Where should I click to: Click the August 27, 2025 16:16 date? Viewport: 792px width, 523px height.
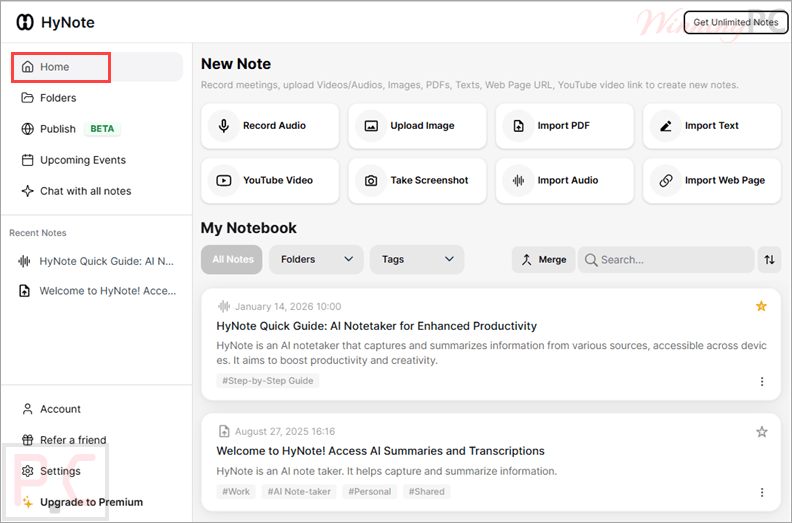point(285,432)
